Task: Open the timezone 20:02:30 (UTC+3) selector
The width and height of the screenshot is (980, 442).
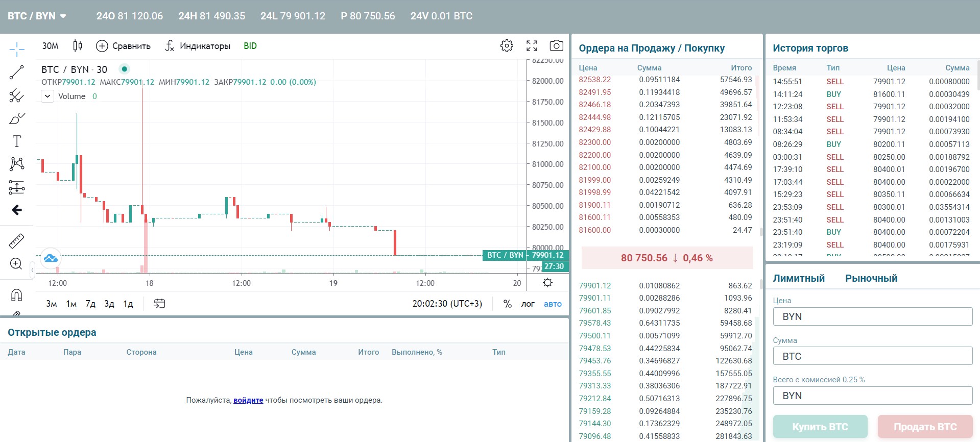Action: click(x=447, y=304)
